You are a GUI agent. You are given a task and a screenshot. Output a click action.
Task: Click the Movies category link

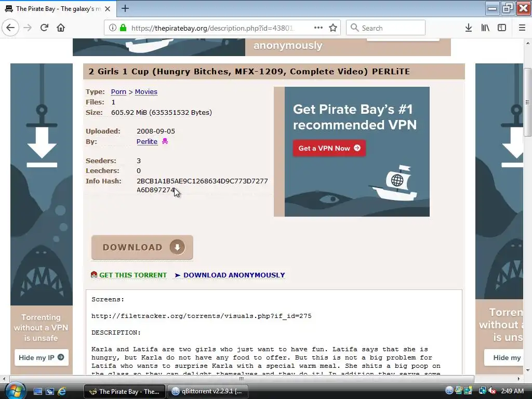146,91
